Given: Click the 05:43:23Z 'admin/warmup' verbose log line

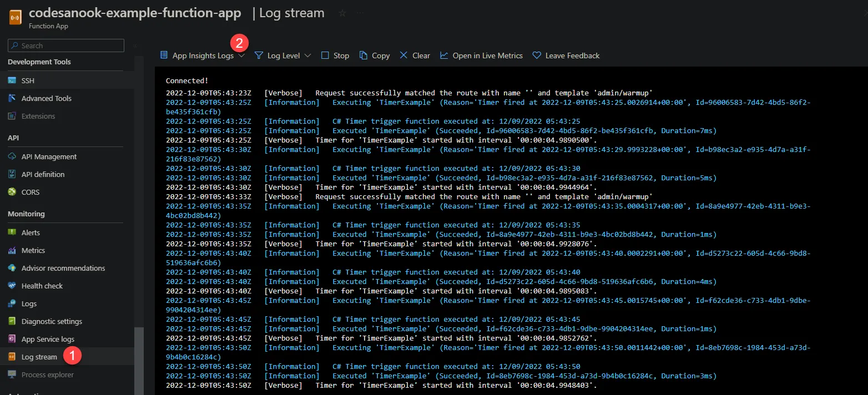Looking at the screenshot, I should click(409, 93).
